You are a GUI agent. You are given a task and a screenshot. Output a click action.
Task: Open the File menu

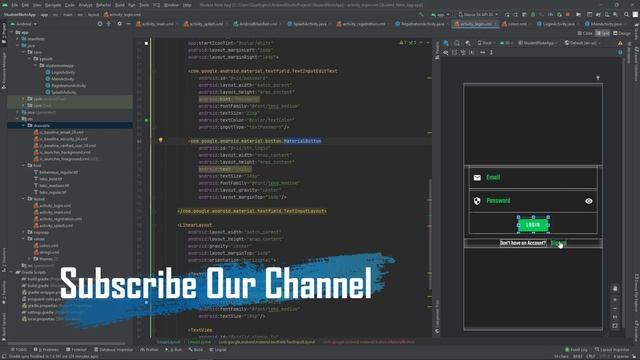(15, 5)
